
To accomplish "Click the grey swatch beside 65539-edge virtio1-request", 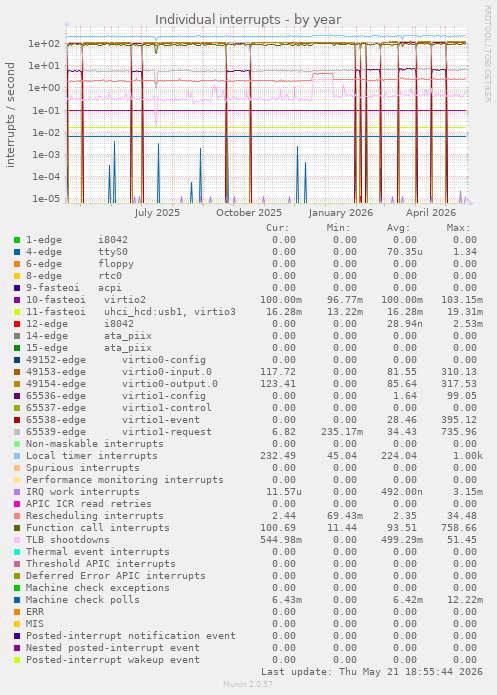I will pos(17,432).
